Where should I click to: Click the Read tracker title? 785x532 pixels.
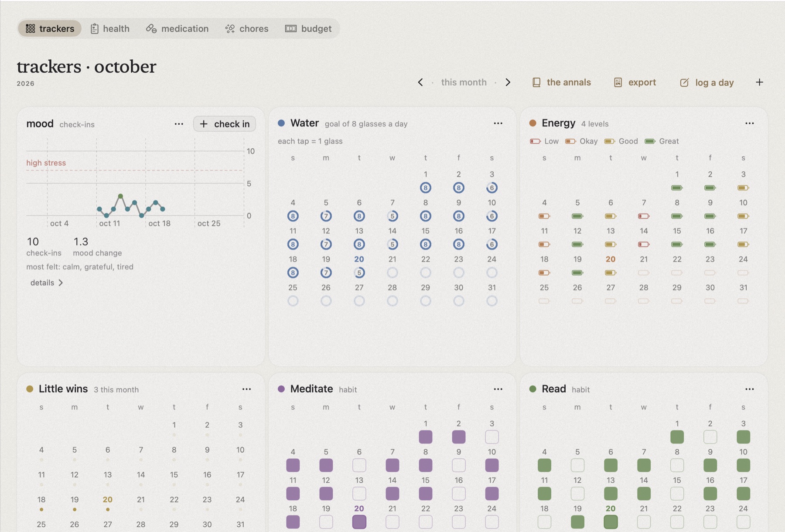point(553,389)
